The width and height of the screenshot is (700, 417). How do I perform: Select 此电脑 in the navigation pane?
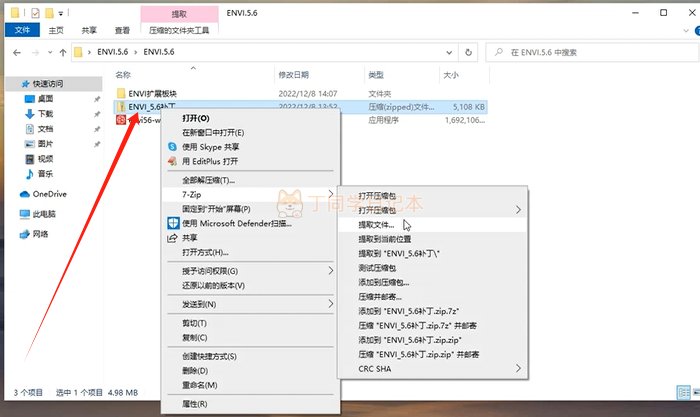tap(45, 214)
